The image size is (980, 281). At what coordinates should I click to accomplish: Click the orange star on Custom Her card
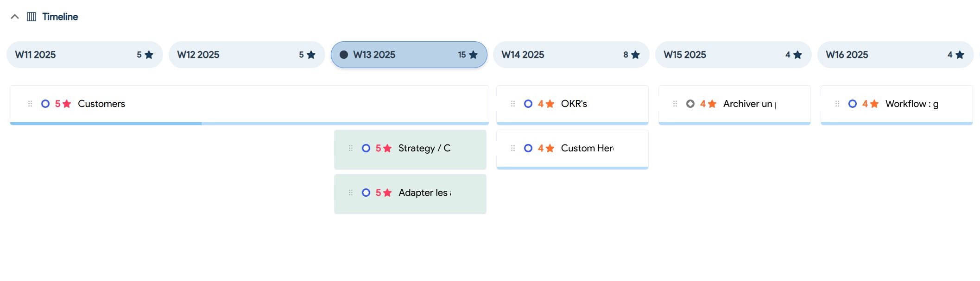550,148
